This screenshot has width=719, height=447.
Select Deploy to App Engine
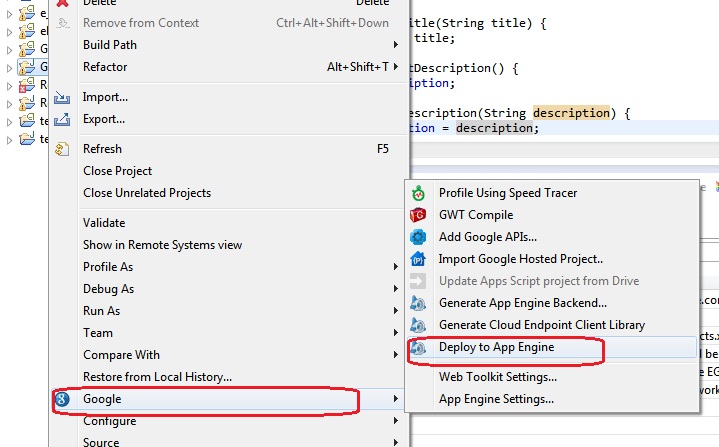(x=496, y=347)
